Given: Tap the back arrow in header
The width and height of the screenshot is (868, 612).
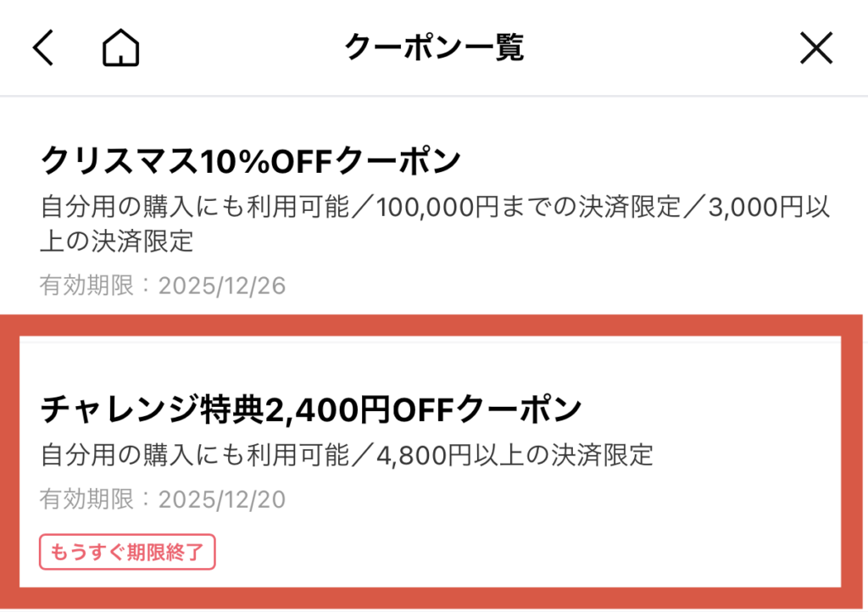Looking at the screenshot, I should click(43, 48).
